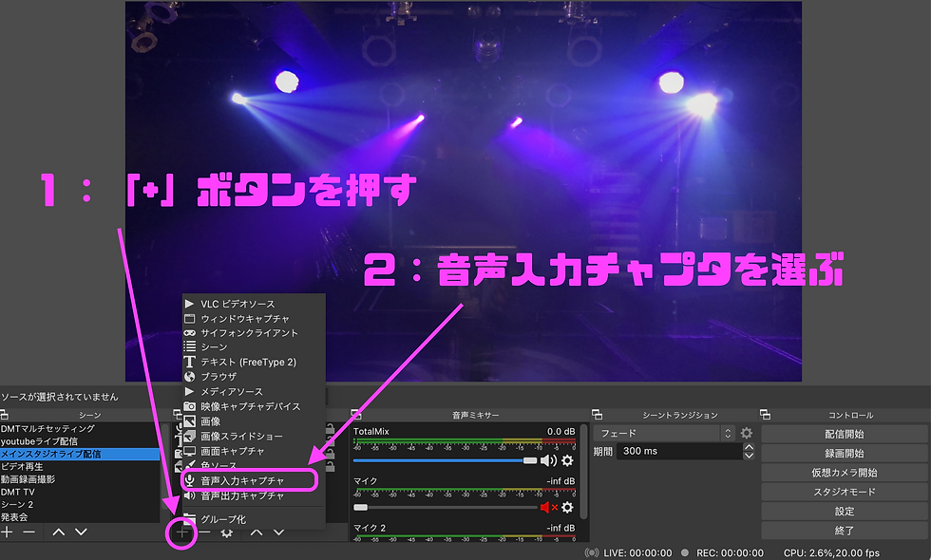Choose 画面キャプチャ from the menu

[254, 451]
